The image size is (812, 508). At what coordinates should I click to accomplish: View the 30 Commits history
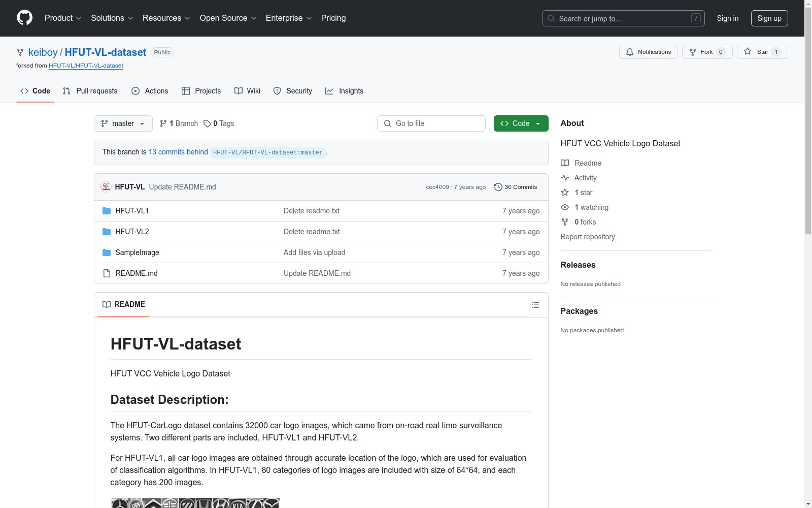(516, 187)
